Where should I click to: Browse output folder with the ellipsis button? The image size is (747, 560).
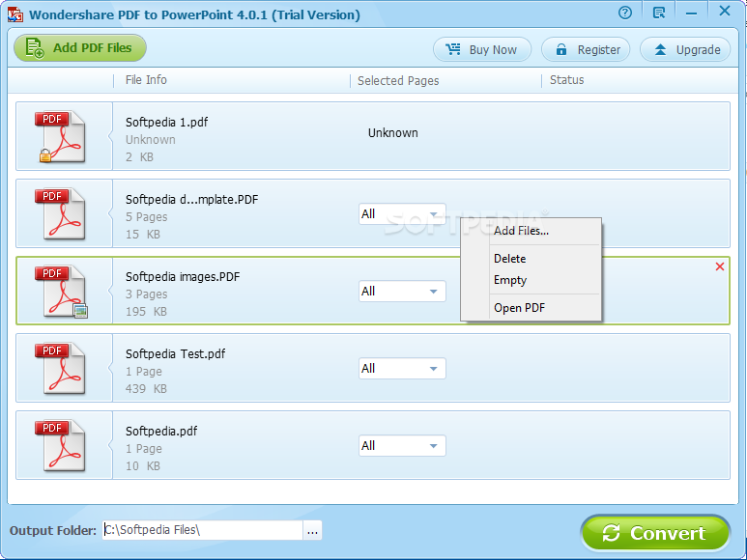(x=312, y=530)
